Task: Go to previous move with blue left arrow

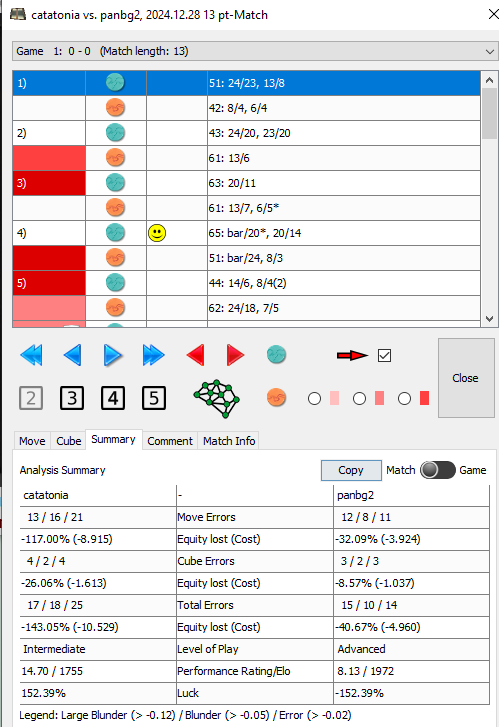Action: click(x=72, y=355)
